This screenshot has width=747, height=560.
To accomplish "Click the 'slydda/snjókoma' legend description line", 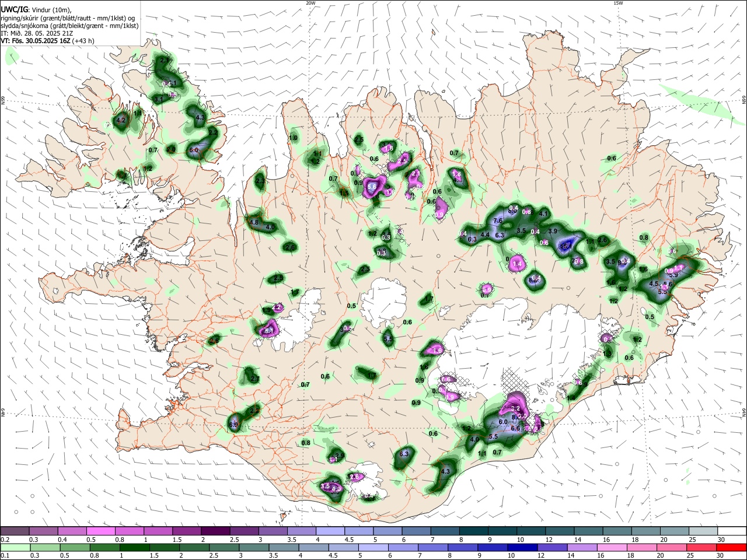I will (x=69, y=26).
